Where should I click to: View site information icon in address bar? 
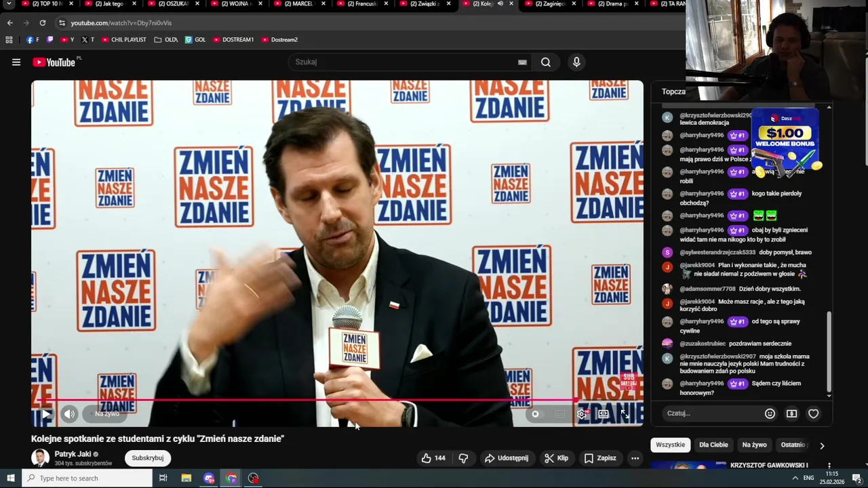(x=62, y=23)
